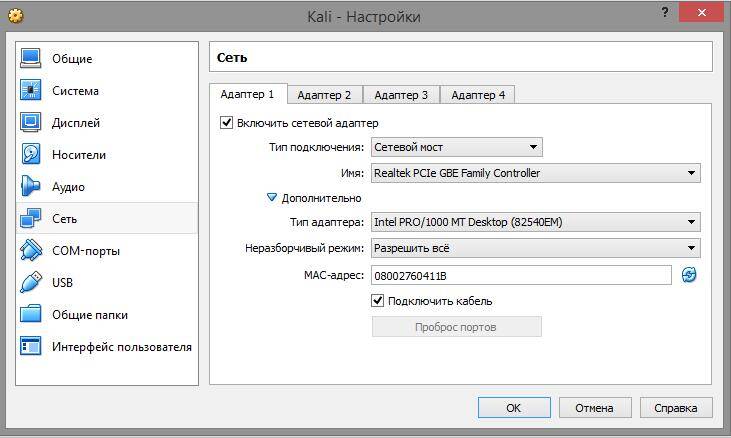Open Неразборчивый режим dropdown

pyautogui.click(x=536, y=248)
